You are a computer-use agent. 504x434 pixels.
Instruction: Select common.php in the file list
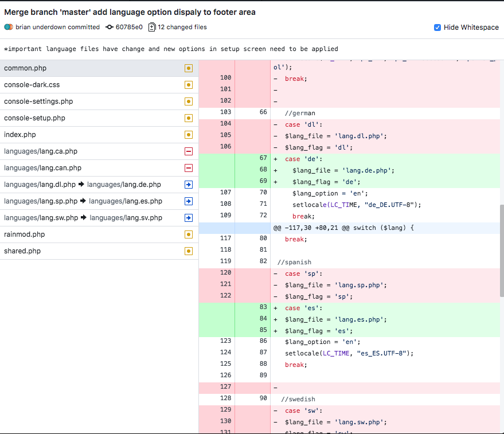[x=99, y=68]
